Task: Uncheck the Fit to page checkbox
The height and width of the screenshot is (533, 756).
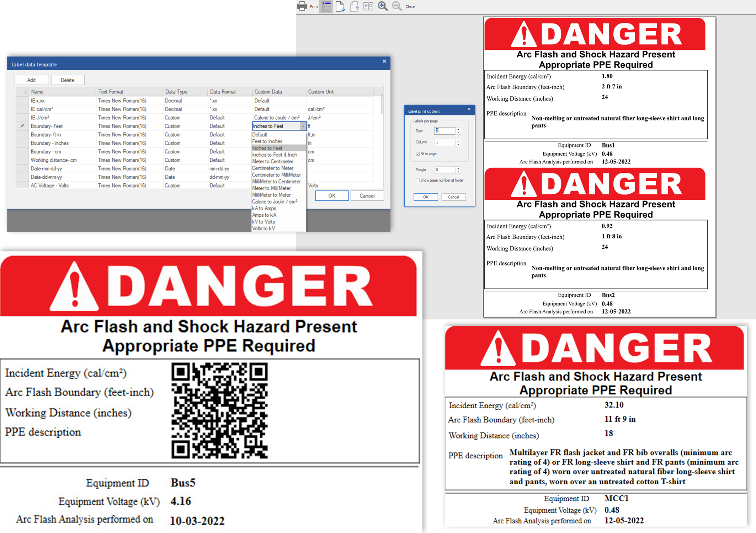Action: pyautogui.click(x=418, y=154)
